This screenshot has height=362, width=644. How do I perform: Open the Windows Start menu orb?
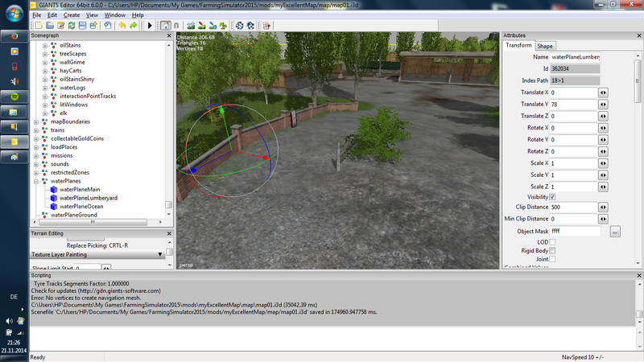[14, 14]
